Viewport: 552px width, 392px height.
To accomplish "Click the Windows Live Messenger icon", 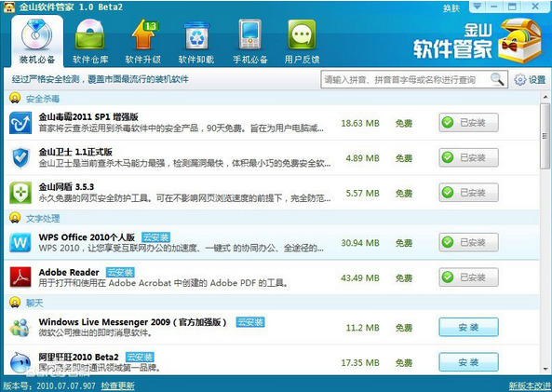I will pos(20,327).
